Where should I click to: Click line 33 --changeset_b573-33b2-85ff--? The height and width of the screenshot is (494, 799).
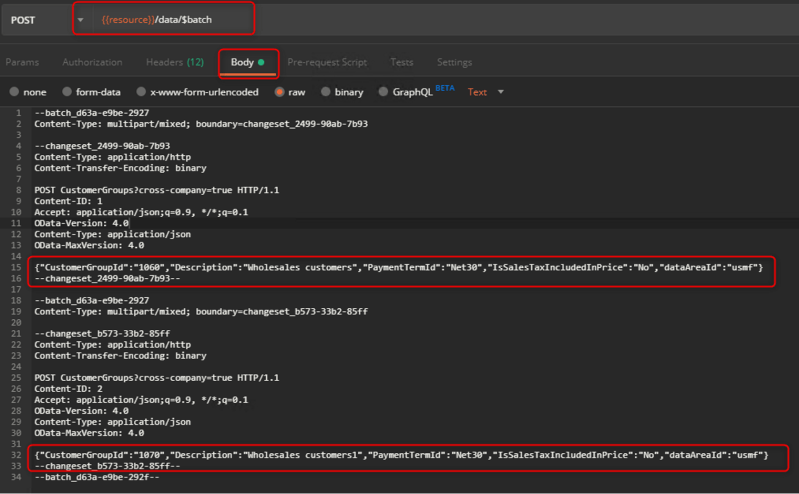[107, 466]
